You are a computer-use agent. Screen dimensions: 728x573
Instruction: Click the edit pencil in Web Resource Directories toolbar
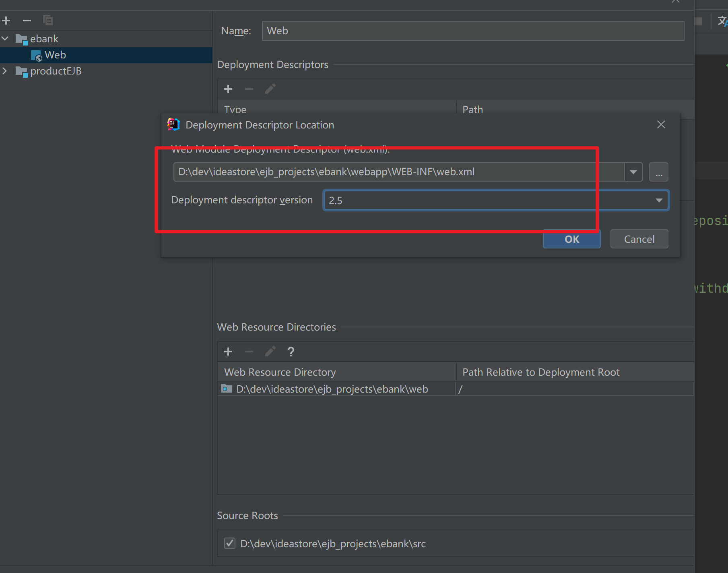270,352
